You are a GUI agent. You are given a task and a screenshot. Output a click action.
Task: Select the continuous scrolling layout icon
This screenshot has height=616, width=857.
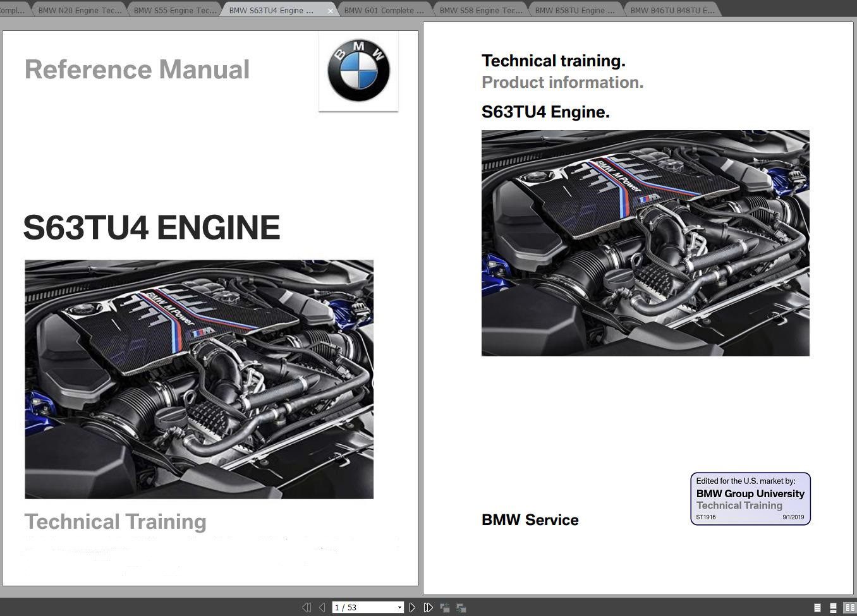(x=832, y=607)
